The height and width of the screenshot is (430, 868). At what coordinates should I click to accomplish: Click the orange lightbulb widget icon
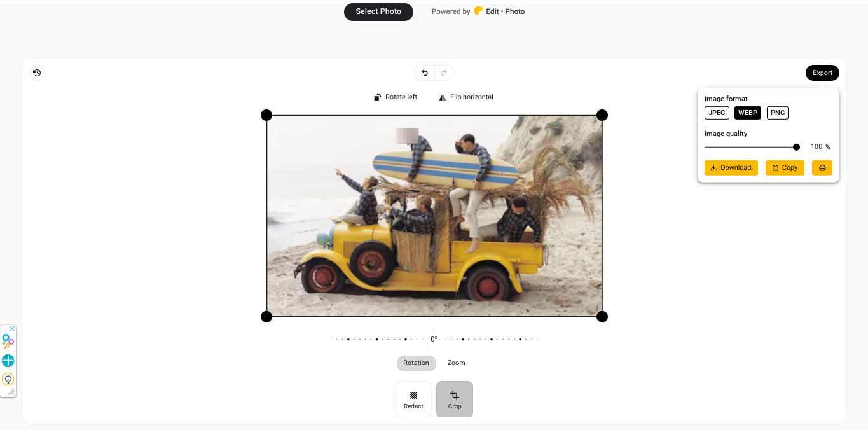pyautogui.click(x=8, y=379)
